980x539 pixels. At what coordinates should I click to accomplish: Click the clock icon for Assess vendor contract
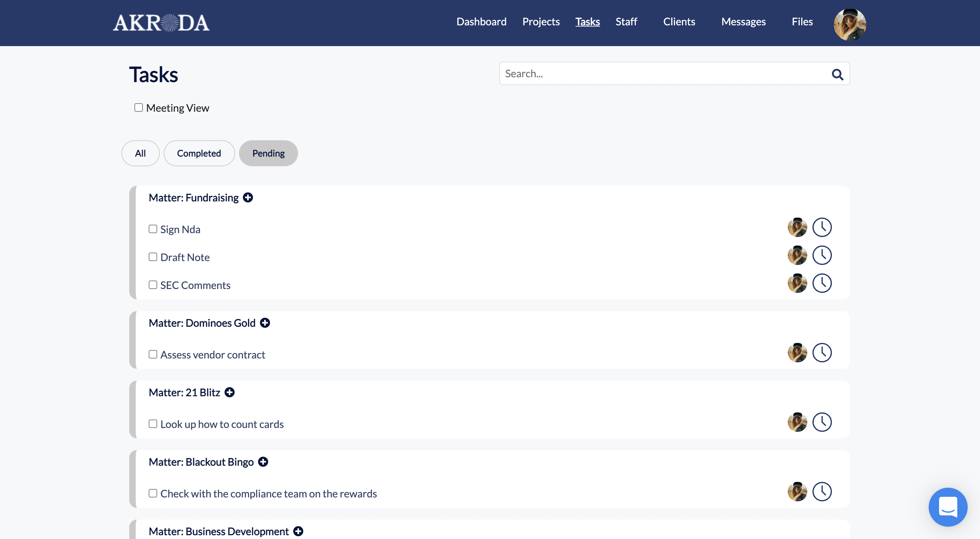822,353
